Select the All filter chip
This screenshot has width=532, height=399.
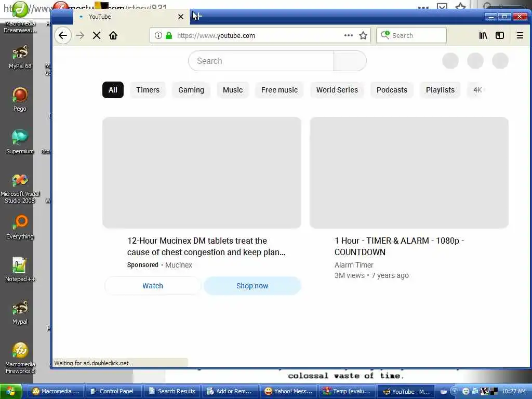[113, 90]
